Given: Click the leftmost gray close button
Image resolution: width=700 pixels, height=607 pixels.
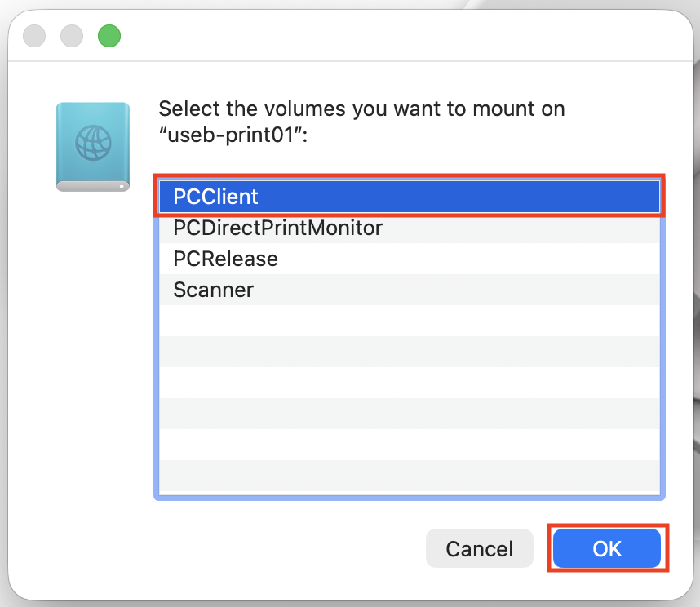Looking at the screenshot, I should (x=34, y=36).
